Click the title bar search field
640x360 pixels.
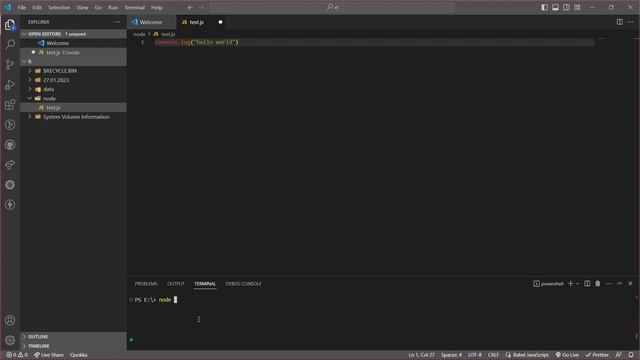[332, 7]
